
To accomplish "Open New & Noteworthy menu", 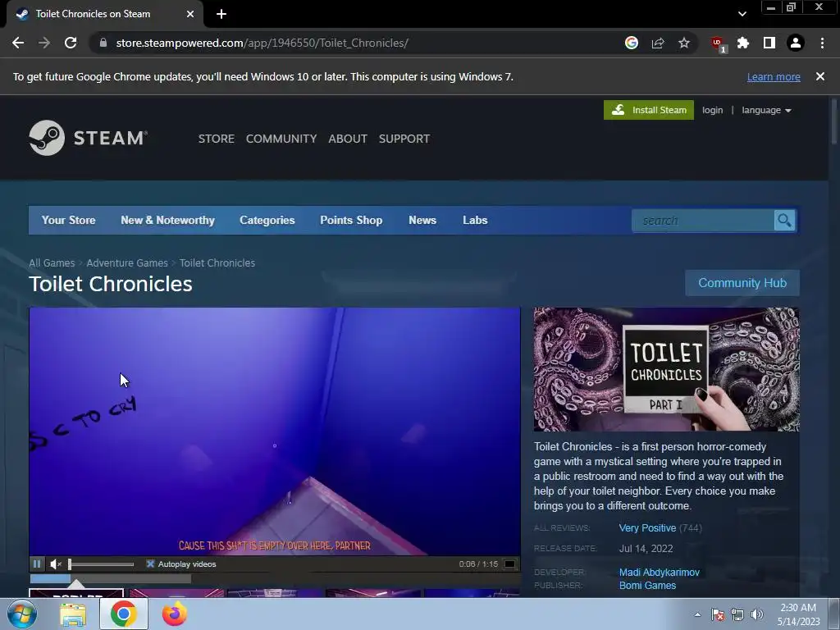I will pyautogui.click(x=167, y=220).
